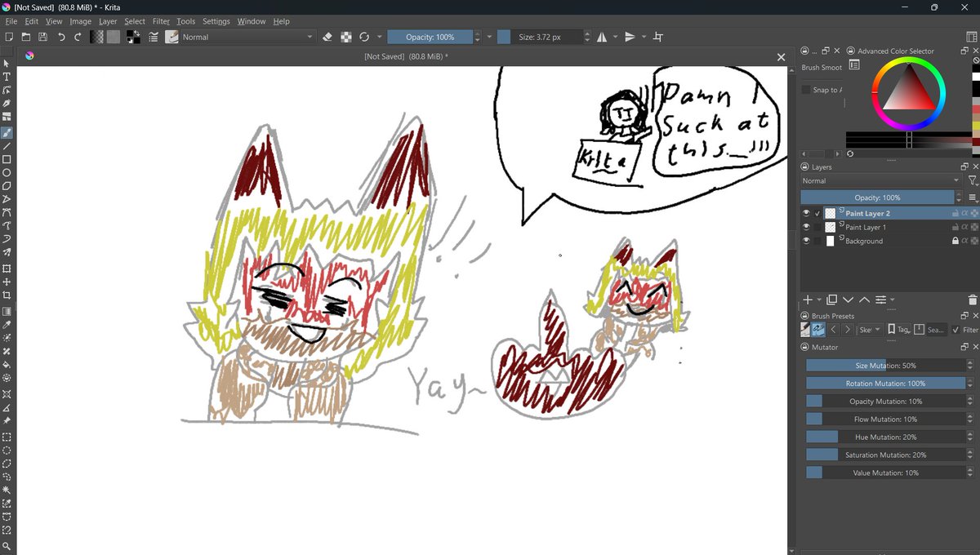This screenshot has width=980, height=555.
Task: Adjust the brush Opacity slider in toolbar
Action: (430, 37)
